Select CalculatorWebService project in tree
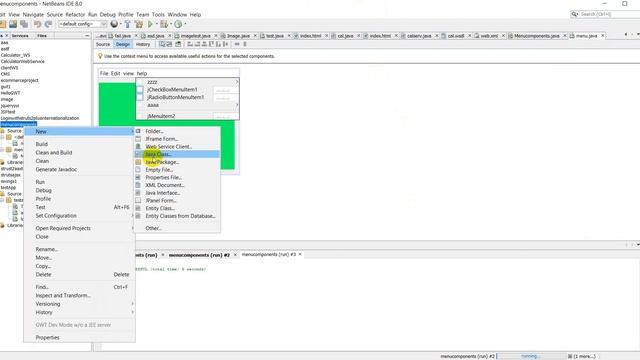Screen dimensions: 640x360 click(23, 62)
